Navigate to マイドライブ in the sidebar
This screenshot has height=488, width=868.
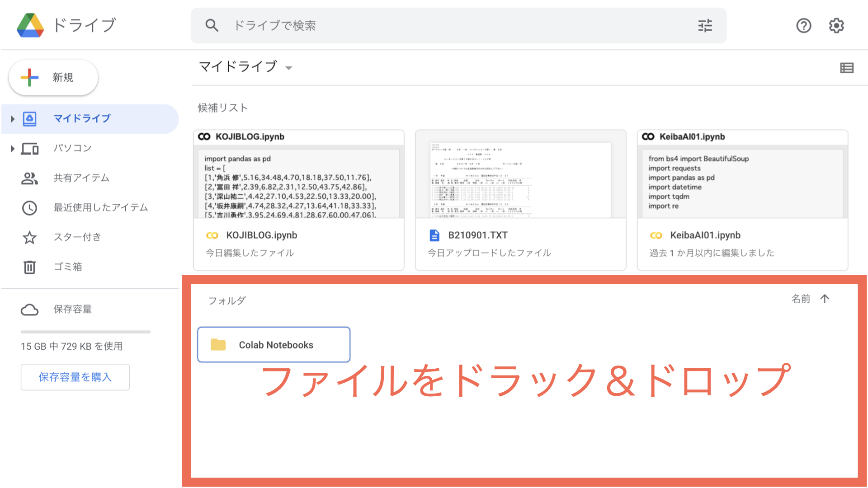click(81, 118)
